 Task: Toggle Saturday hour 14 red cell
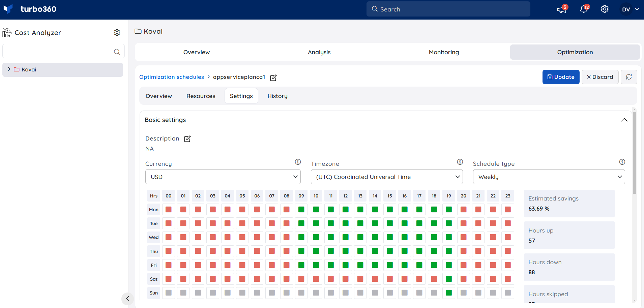[x=375, y=279]
